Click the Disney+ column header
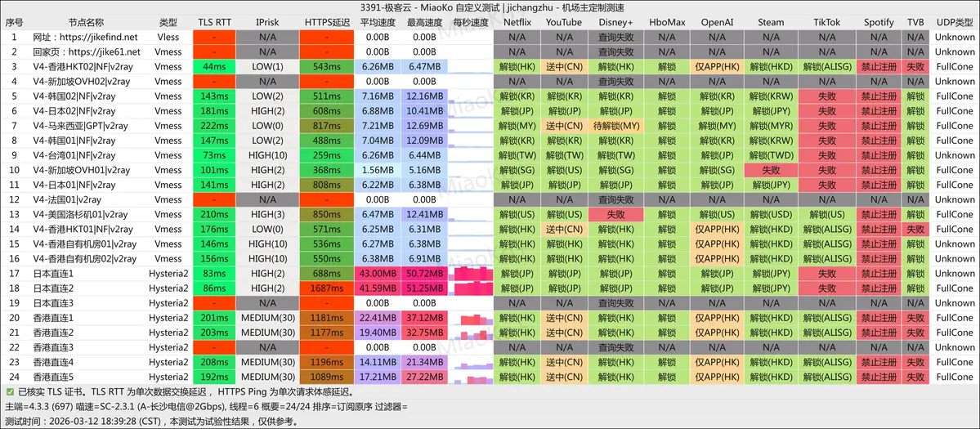 coord(616,23)
